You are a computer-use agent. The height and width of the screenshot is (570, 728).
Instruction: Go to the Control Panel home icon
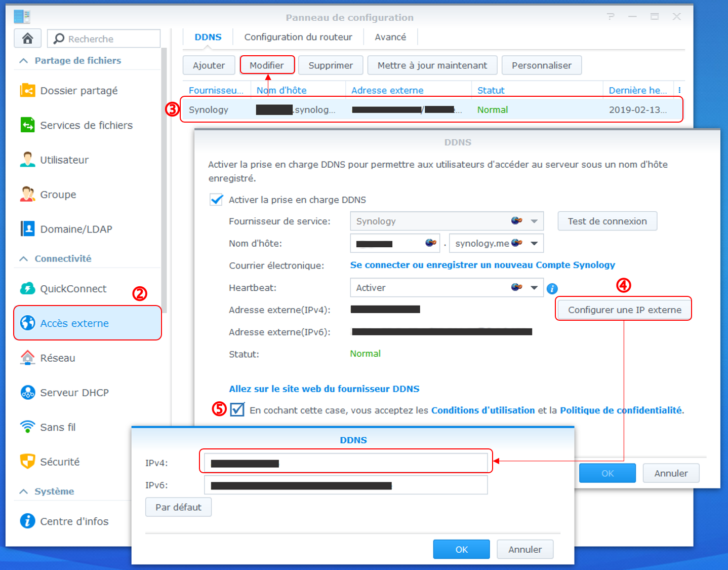(x=27, y=39)
